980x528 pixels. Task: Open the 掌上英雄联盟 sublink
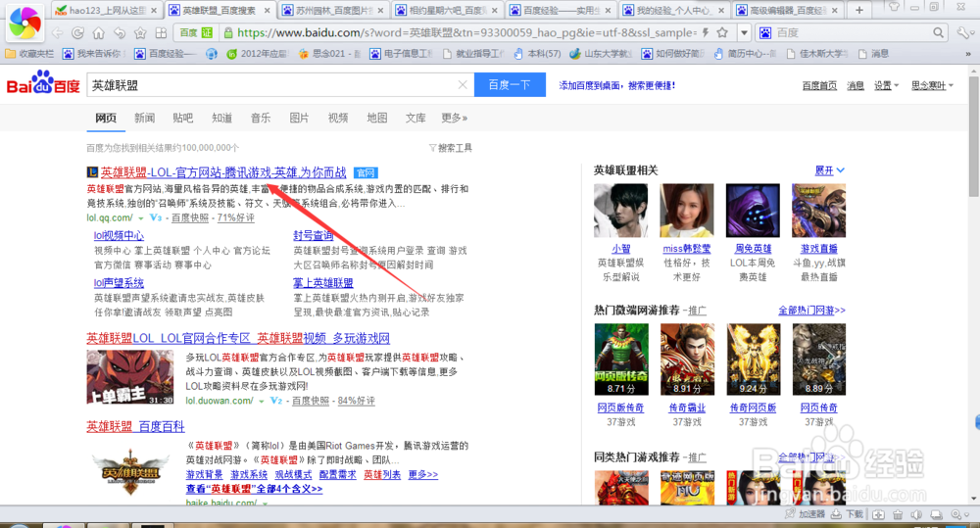coord(323,283)
